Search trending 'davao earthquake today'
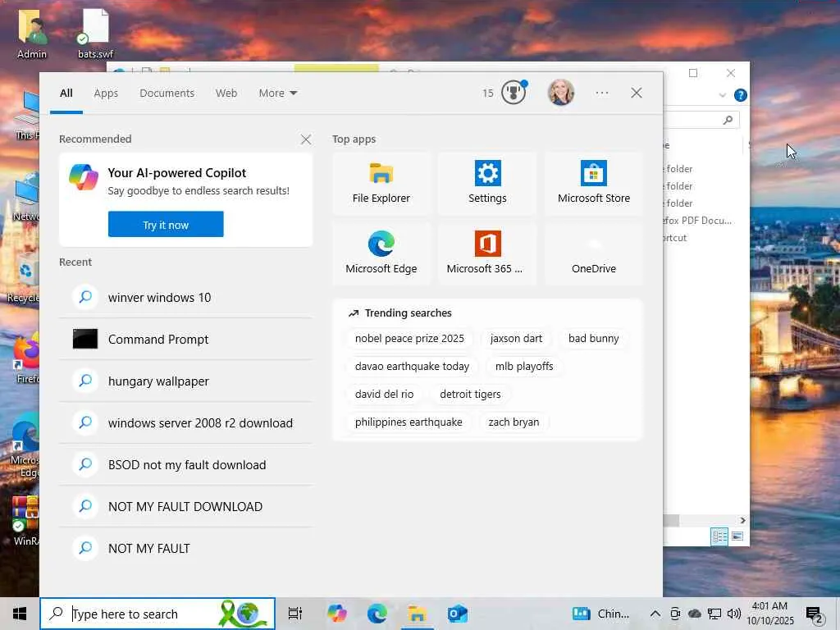The image size is (840, 630). click(412, 367)
